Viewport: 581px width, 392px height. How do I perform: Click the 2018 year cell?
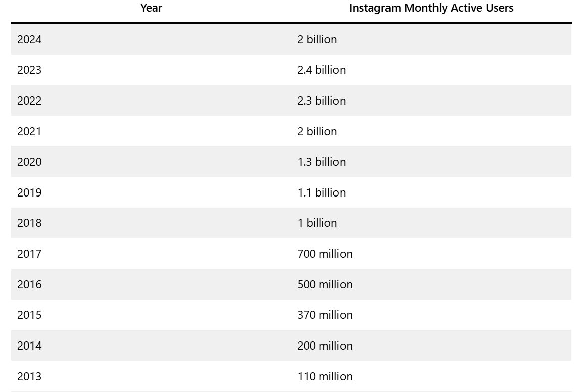tap(29, 223)
